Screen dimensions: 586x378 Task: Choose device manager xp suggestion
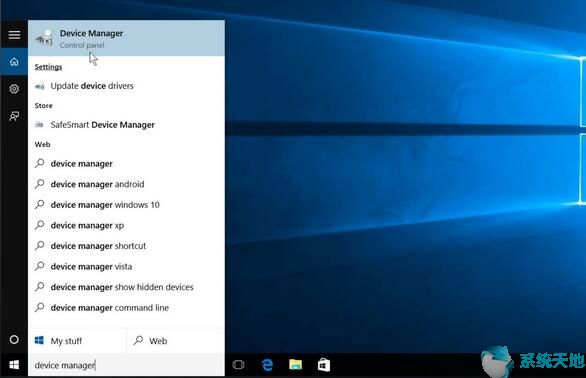[x=126, y=225]
